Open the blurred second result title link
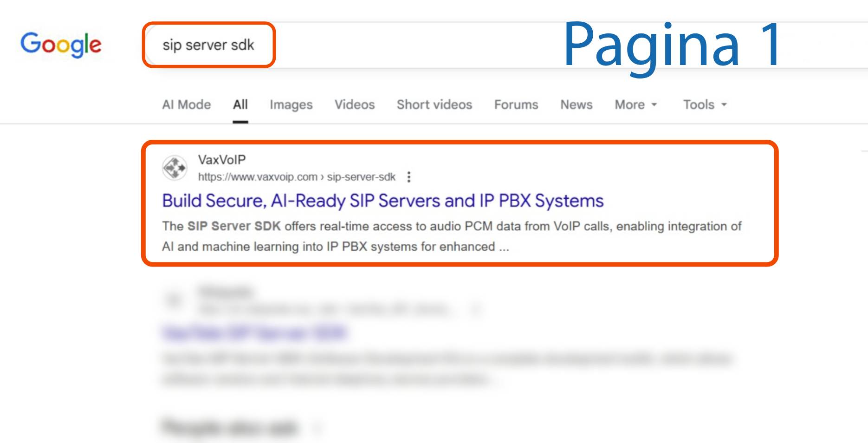The image size is (868, 443). click(254, 333)
